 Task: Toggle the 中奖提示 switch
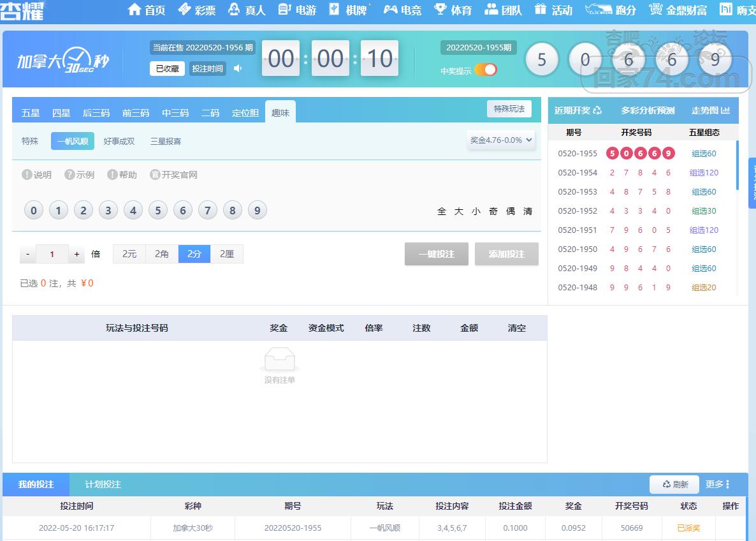[x=486, y=70]
